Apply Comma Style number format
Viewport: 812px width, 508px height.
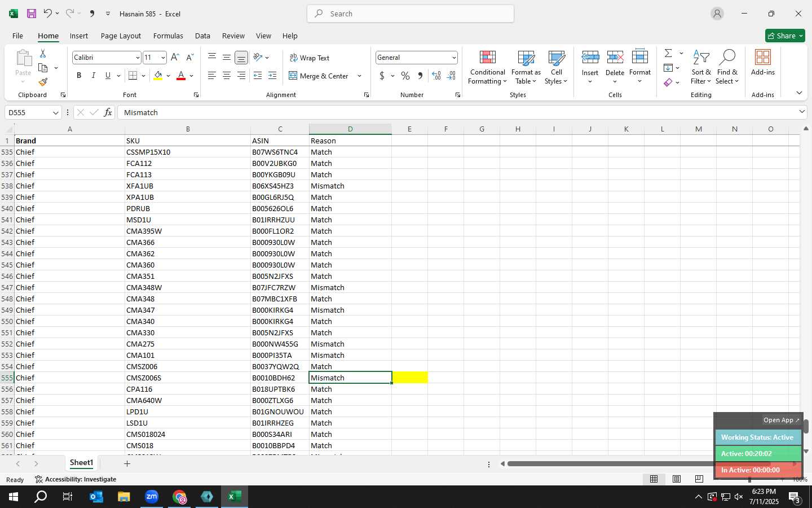[x=420, y=76]
